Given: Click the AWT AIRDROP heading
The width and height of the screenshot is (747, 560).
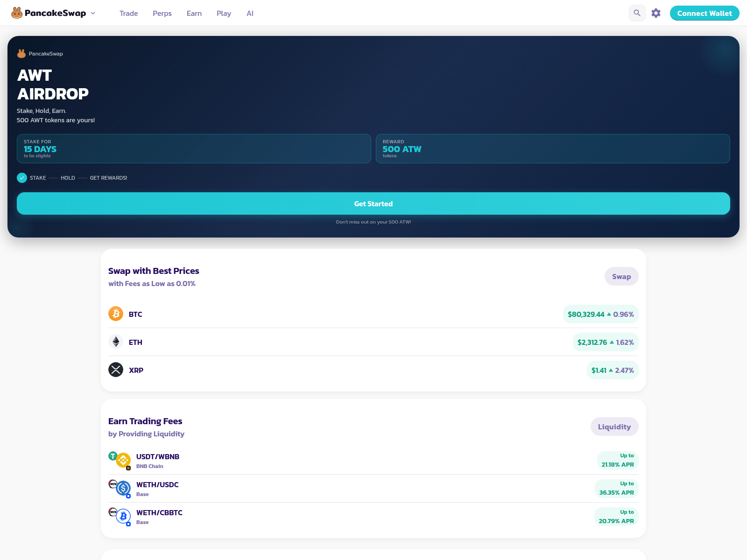Looking at the screenshot, I should tap(53, 84).
